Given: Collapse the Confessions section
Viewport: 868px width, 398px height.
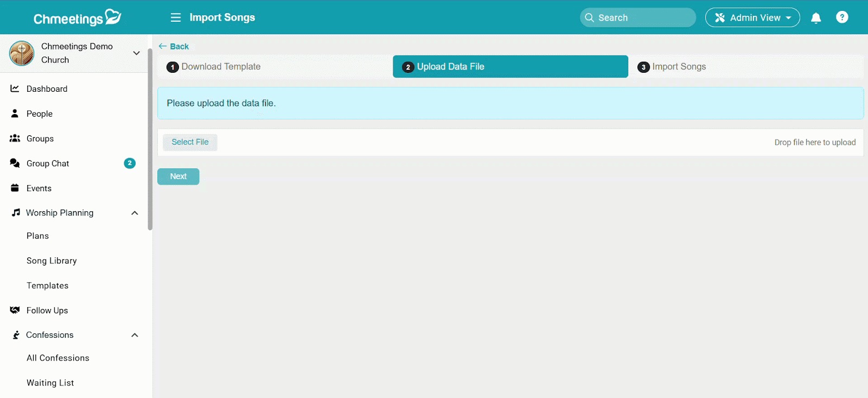Looking at the screenshot, I should coord(135,335).
